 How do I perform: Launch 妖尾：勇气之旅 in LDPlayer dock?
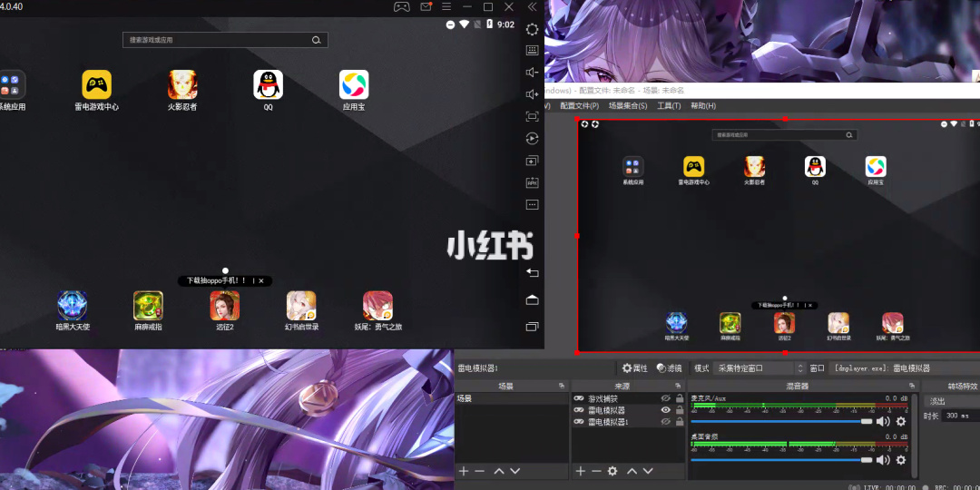[x=378, y=310]
